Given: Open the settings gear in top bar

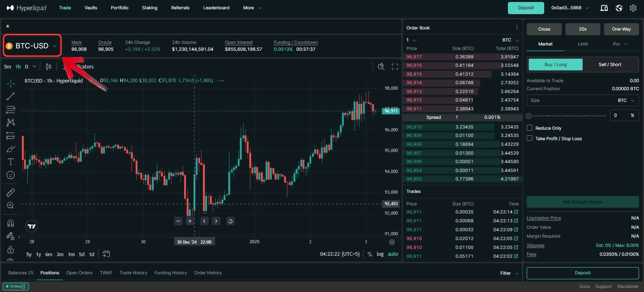Looking at the screenshot, I should click(633, 8).
